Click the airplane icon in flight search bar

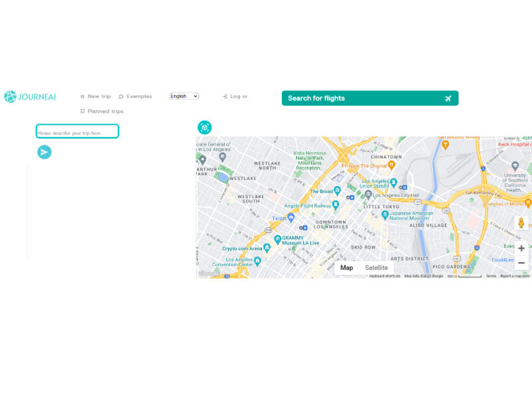click(x=448, y=98)
